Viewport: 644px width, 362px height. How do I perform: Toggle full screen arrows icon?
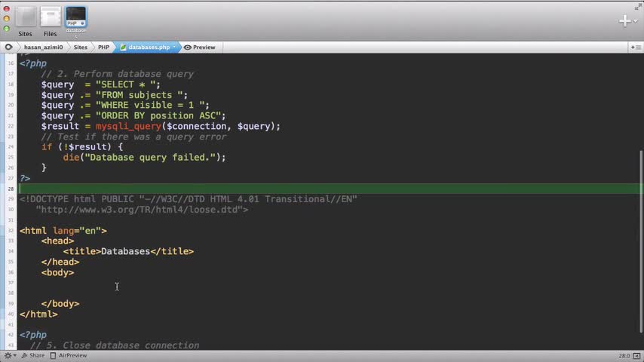[638, 7]
